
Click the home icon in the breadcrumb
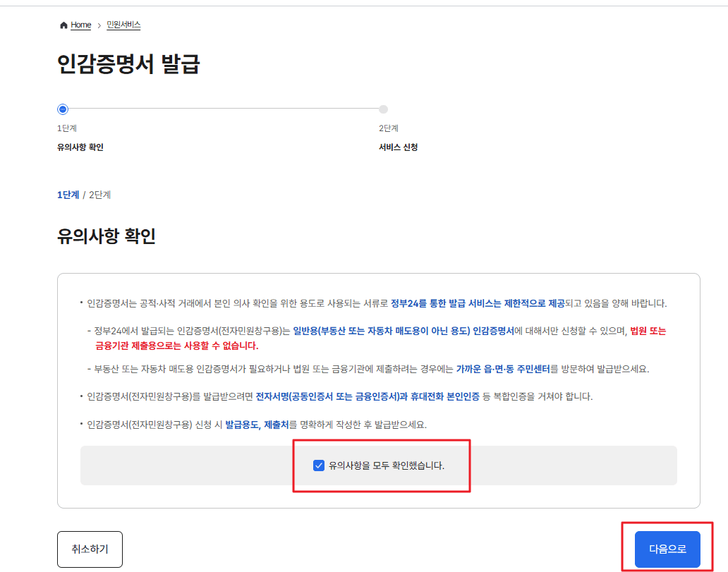[x=63, y=25]
